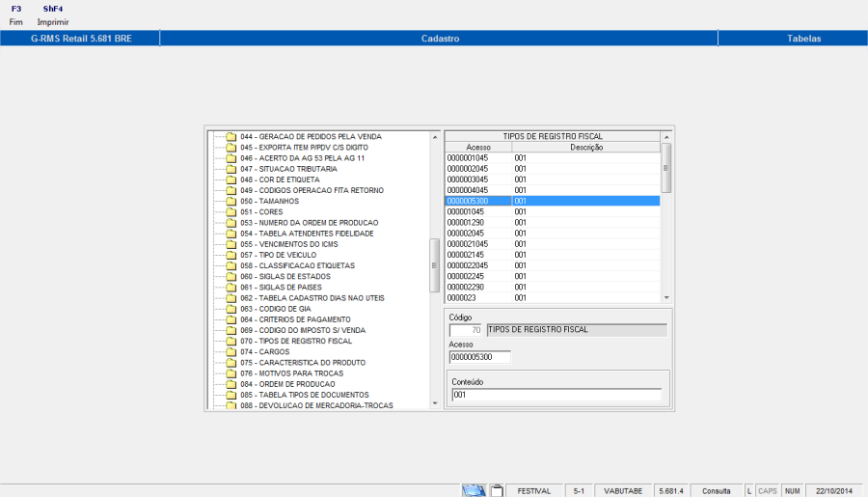Select tree item 085 - TABELA TIPOS DE DOCUMENTOS

tap(305, 395)
